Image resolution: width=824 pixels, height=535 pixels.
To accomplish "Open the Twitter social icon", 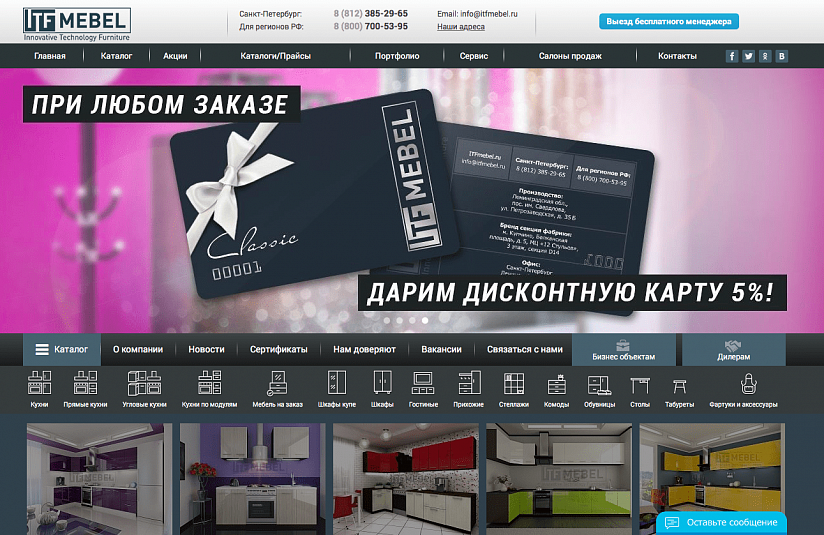I will (x=748, y=56).
